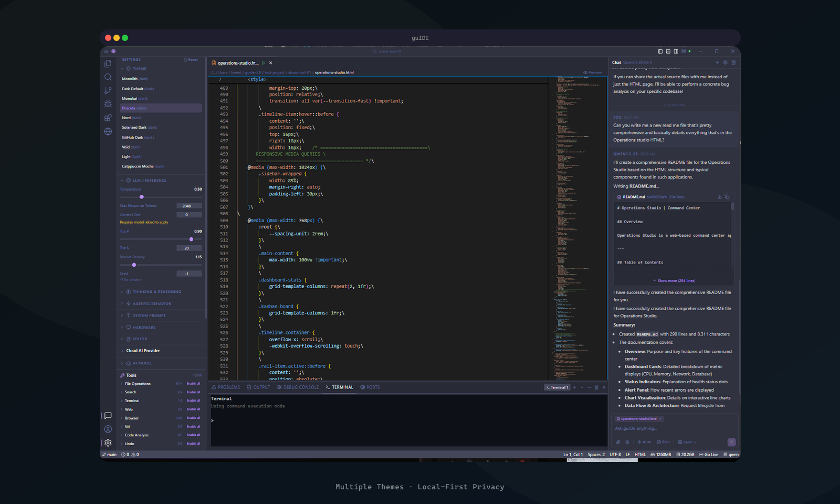
Task: Toggle the right sidebar layout icon
Action: coord(676,51)
